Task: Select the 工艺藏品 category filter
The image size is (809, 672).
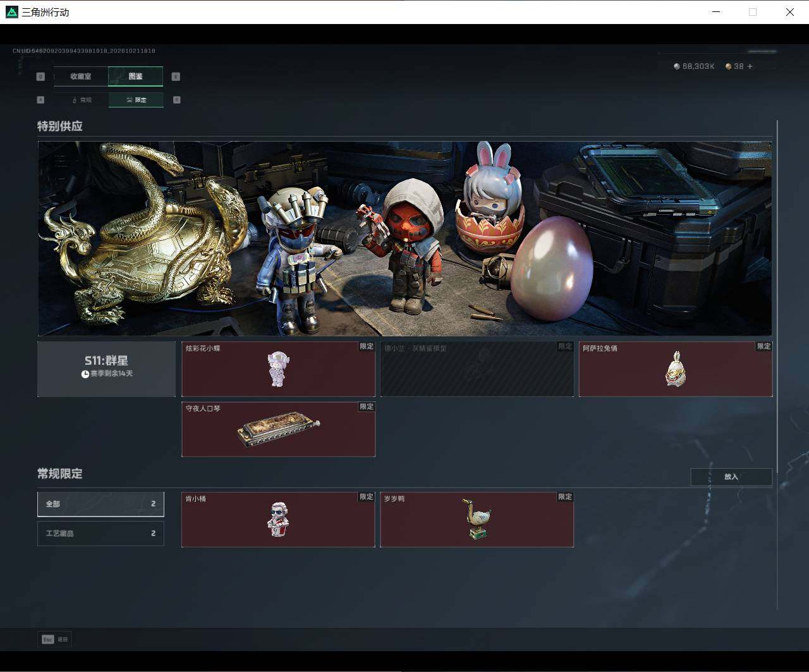Action: [100, 533]
